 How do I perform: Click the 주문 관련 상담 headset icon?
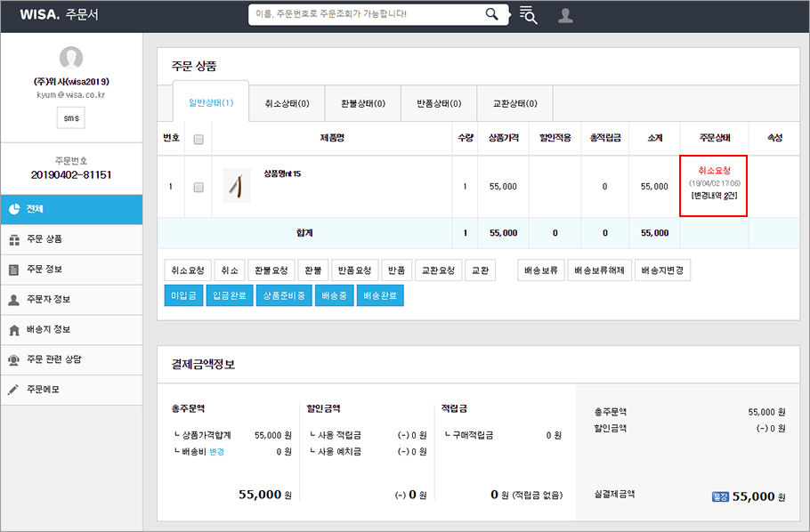(x=14, y=360)
